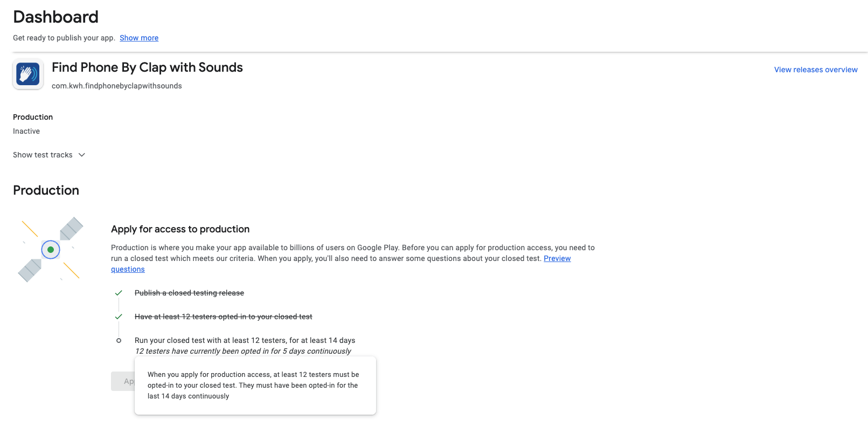This screenshot has width=868, height=440.
Task: Click the Apply for access to production heading
Action: [180, 229]
